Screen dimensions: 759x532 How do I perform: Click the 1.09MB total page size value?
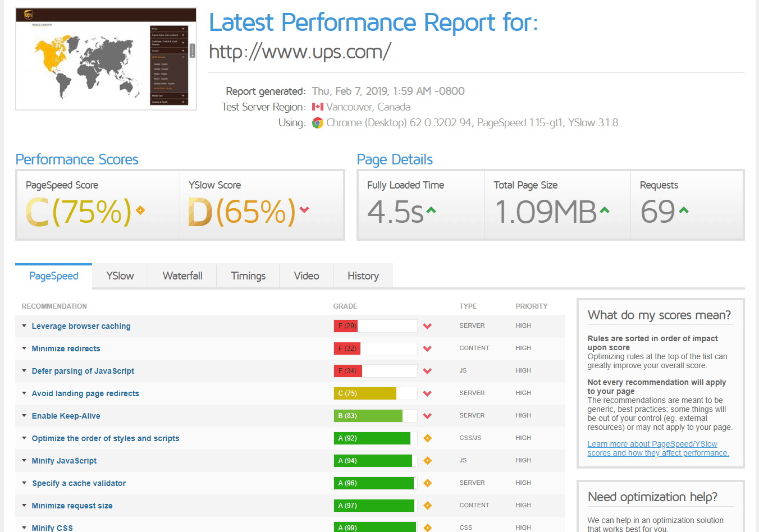click(546, 212)
